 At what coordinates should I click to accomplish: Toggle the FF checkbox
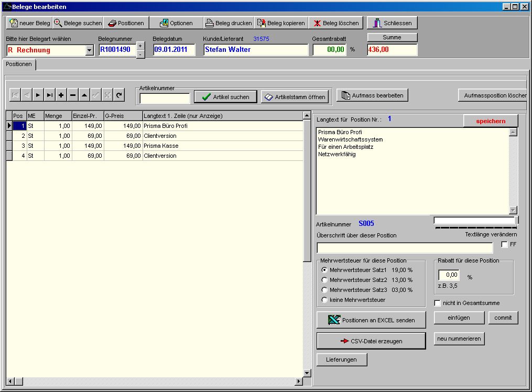505,245
